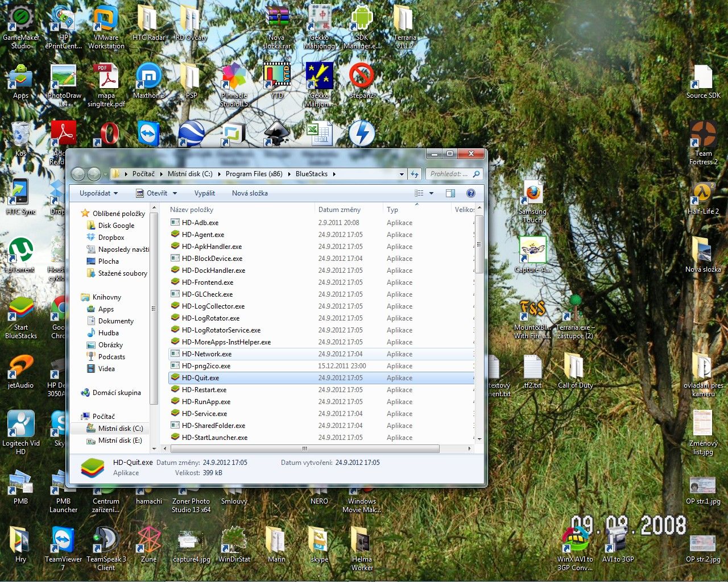Select Místní disk (E:) in navigation tree
728x582 pixels.
pos(120,440)
